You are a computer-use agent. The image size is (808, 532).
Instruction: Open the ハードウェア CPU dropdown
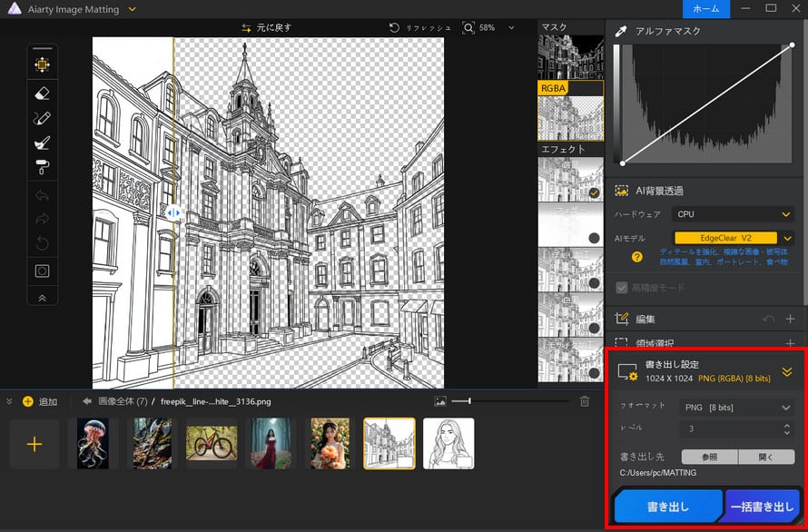pyautogui.click(x=734, y=214)
